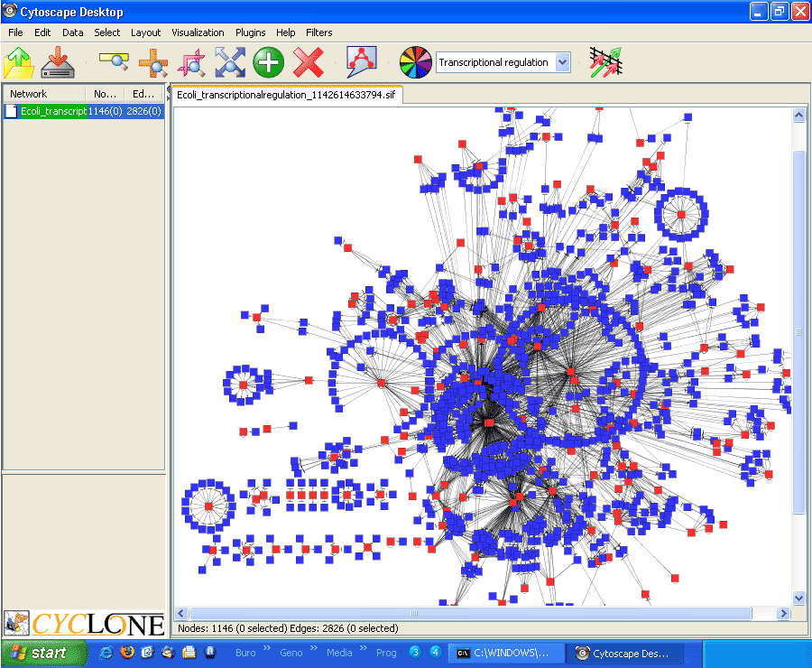Click the Windows start button
The width and height of the screenshot is (812, 668).
(x=42, y=653)
